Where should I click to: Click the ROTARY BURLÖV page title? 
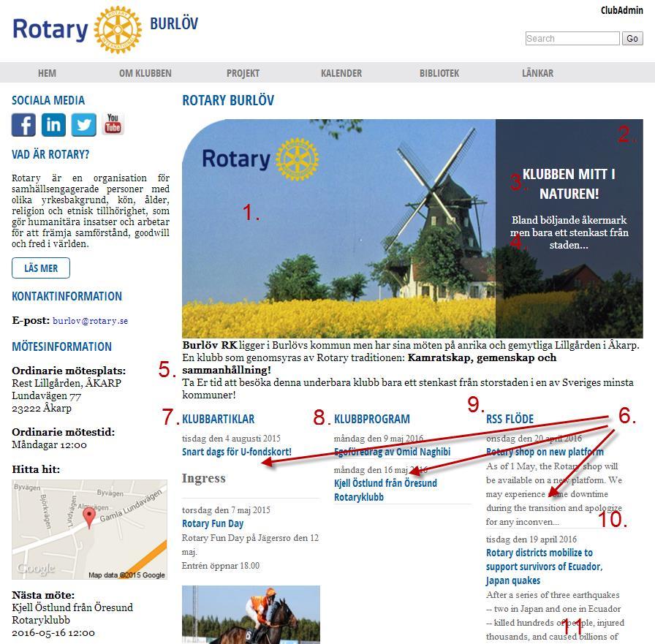(x=228, y=100)
